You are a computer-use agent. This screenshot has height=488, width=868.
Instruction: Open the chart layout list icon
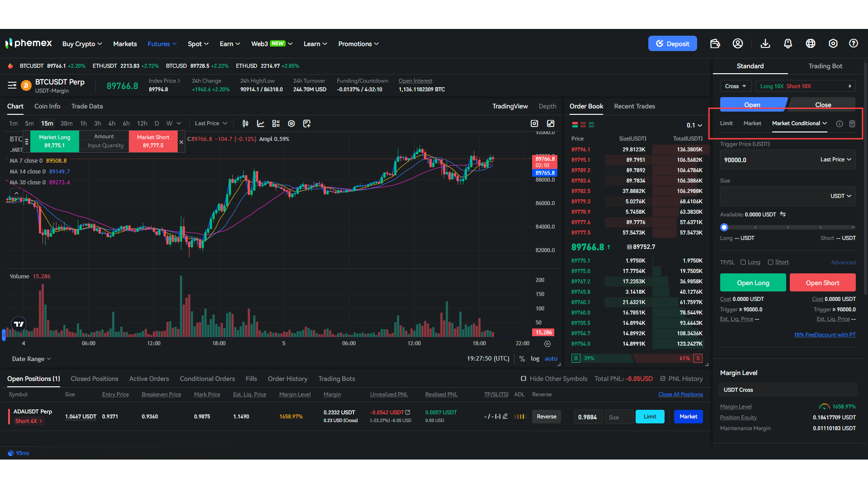tap(276, 123)
